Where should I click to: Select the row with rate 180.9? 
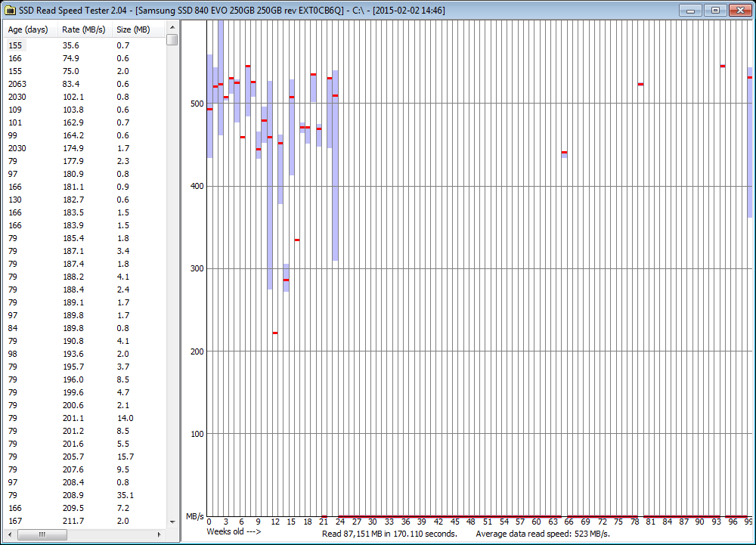(85, 174)
